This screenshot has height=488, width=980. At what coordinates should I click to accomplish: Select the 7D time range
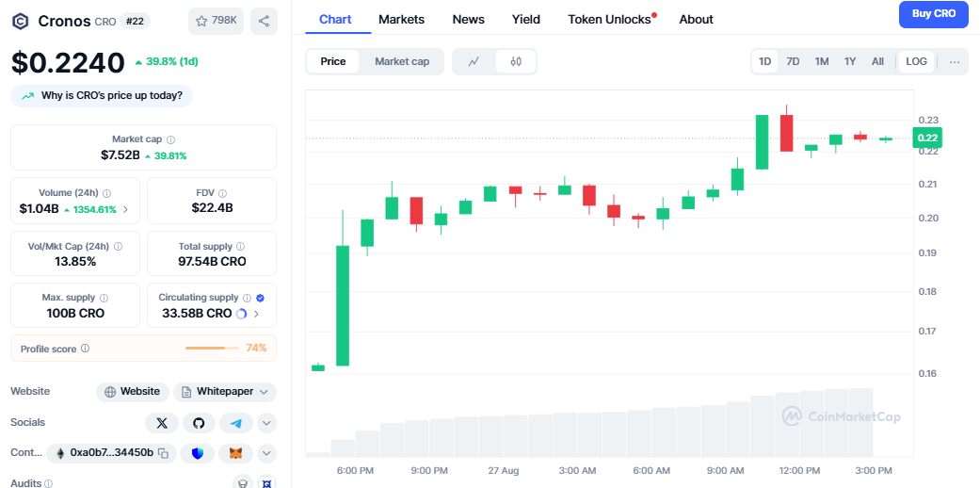[793, 61]
